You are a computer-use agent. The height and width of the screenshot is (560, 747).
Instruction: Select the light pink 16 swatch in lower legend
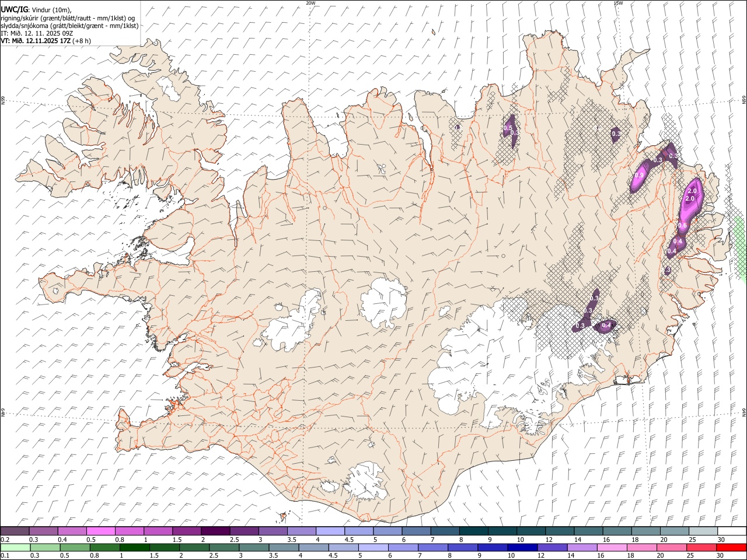point(611,547)
